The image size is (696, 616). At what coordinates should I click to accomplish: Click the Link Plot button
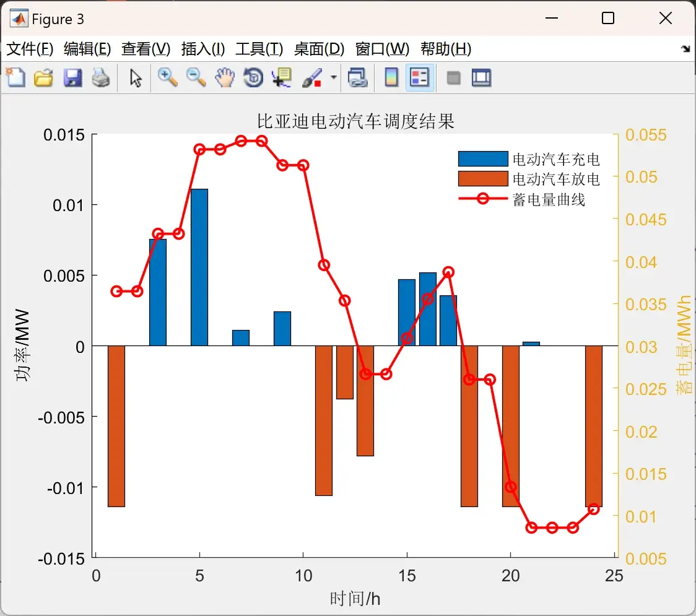click(x=357, y=77)
